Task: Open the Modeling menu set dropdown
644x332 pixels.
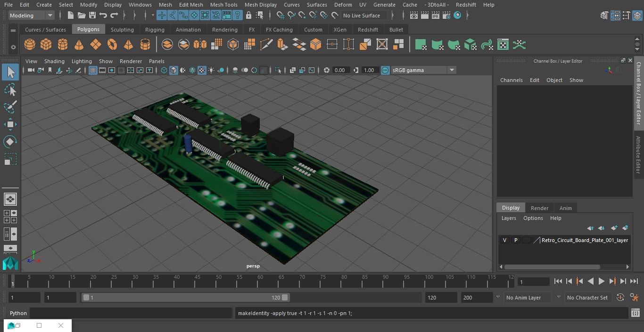Action: (x=31, y=16)
